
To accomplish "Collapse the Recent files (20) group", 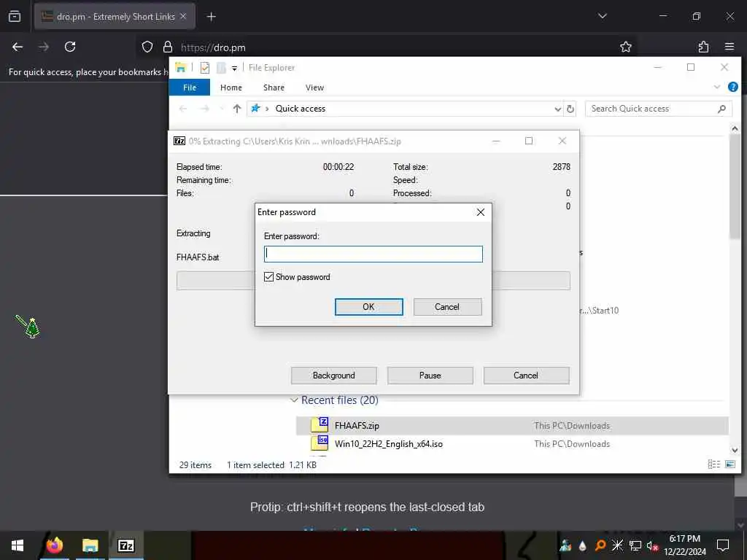I will 295,400.
